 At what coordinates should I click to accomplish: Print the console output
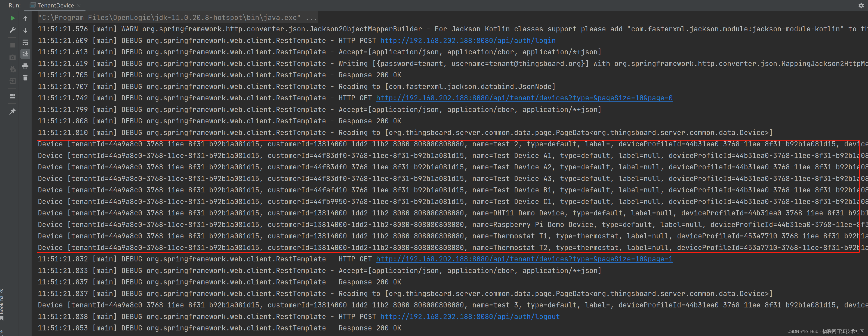coord(25,66)
